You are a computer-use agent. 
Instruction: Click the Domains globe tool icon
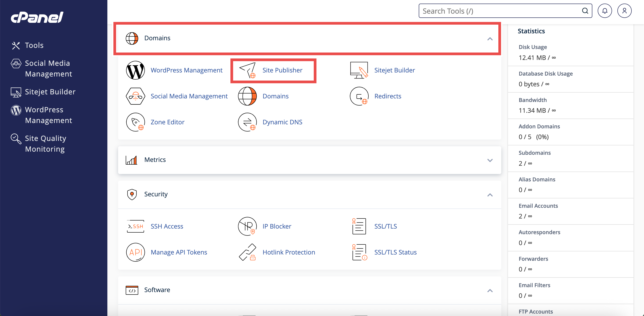[247, 96]
